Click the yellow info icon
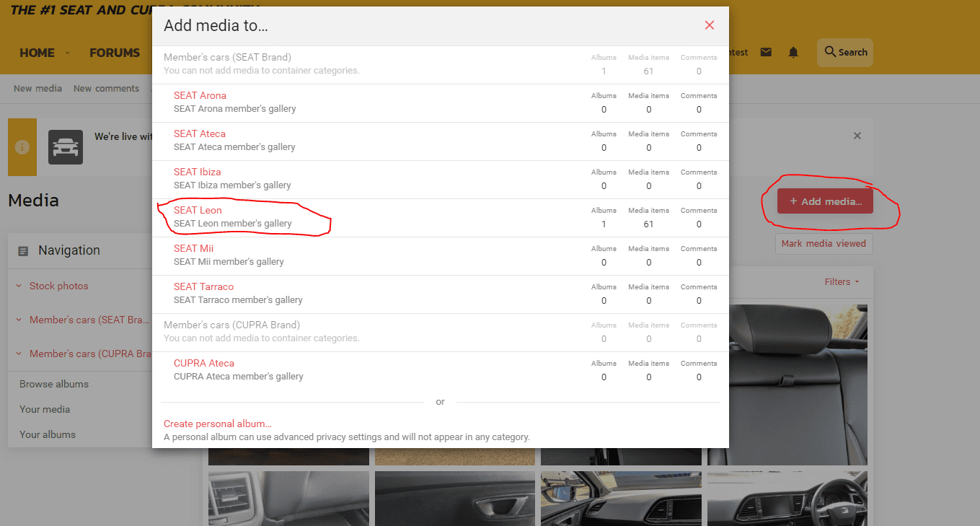 [22, 147]
